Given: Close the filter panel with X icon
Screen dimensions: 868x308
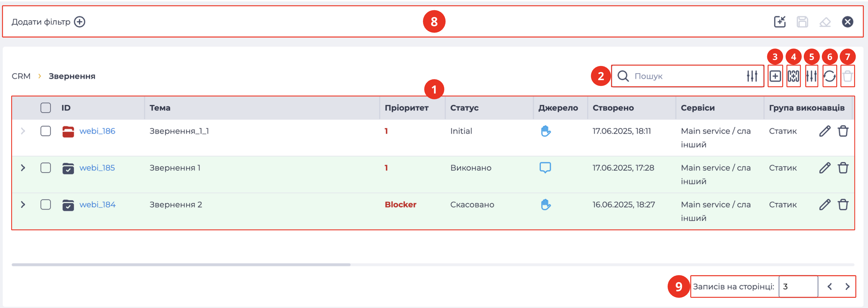Looking at the screenshot, I should pyautogui.click(x=848, y=22).
